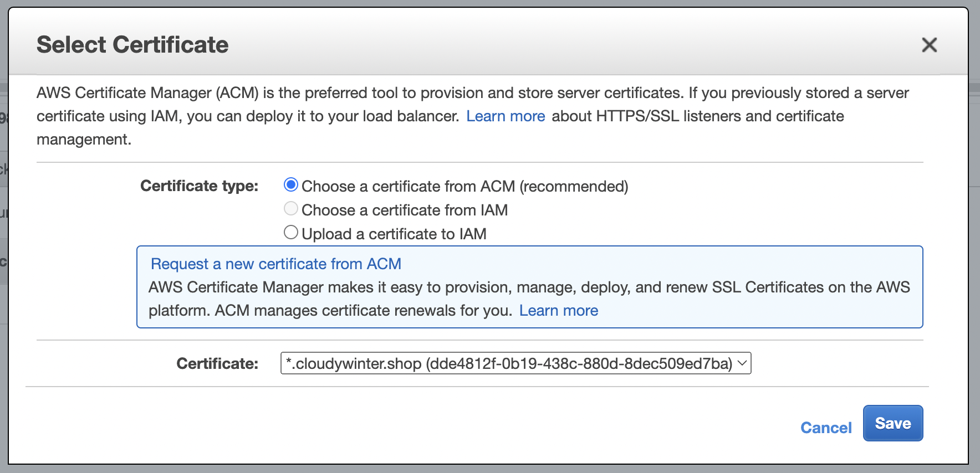Click 'Request a new certificate from ACM' link
Image resolution: width=980 pixels, height=473 pixels.
click(276, 264)
